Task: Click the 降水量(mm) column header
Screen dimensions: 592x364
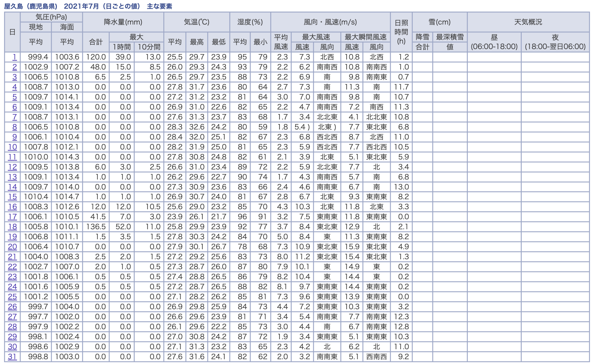Action: (123, 22)
